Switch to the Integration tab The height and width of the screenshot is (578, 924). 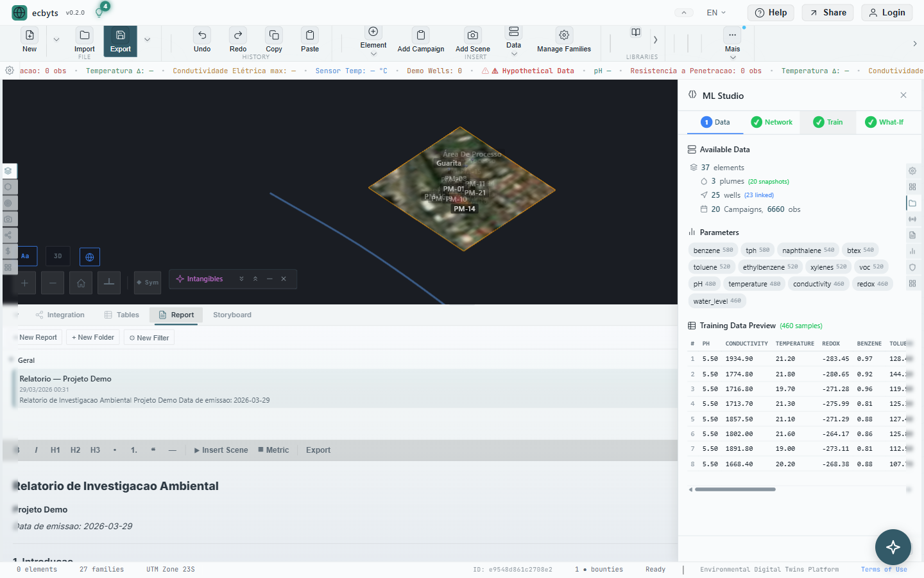60,315
